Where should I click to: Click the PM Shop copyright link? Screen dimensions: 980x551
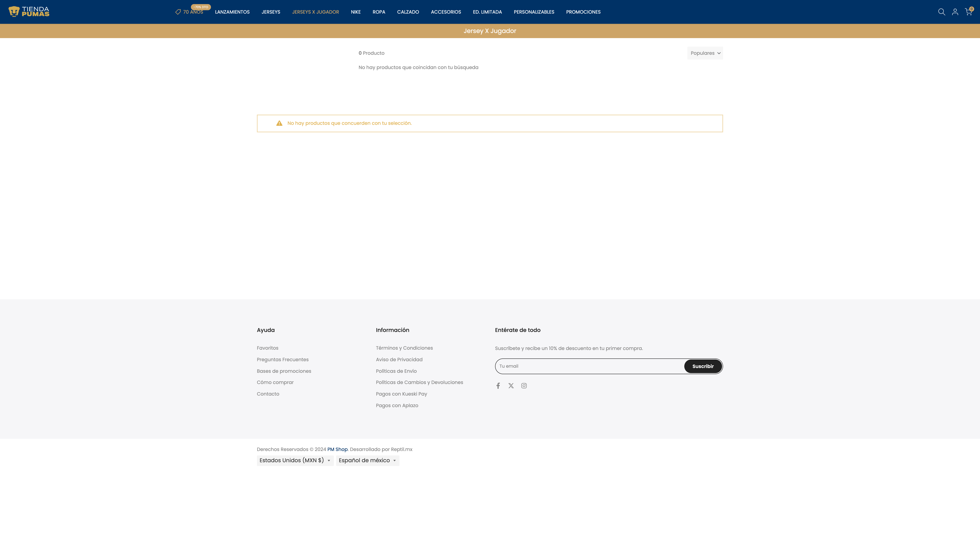pyautogui.click(x=337, y=449)
